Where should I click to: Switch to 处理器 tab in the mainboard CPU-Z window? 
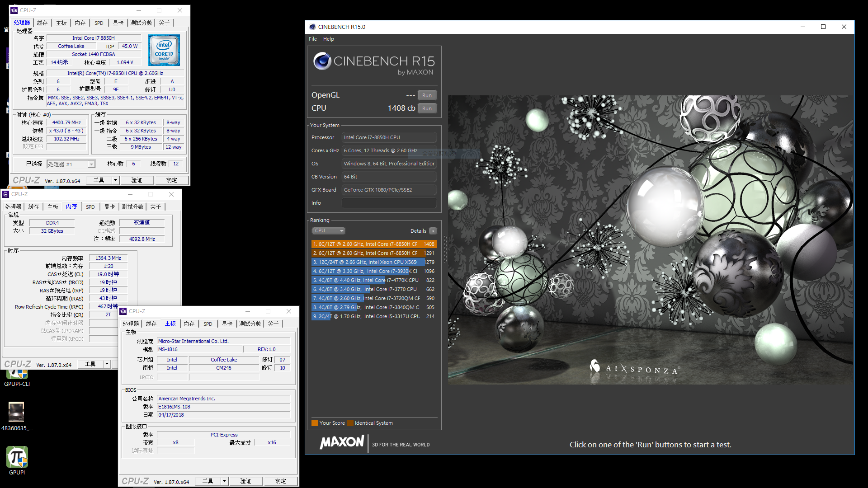(131, 324)
